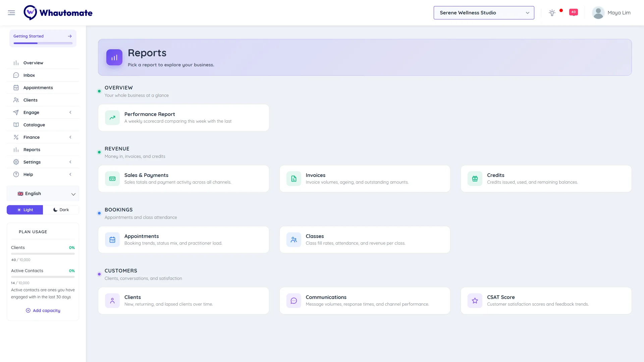
Task: Click the Credits gift icon
Action: tap(475, 179)
